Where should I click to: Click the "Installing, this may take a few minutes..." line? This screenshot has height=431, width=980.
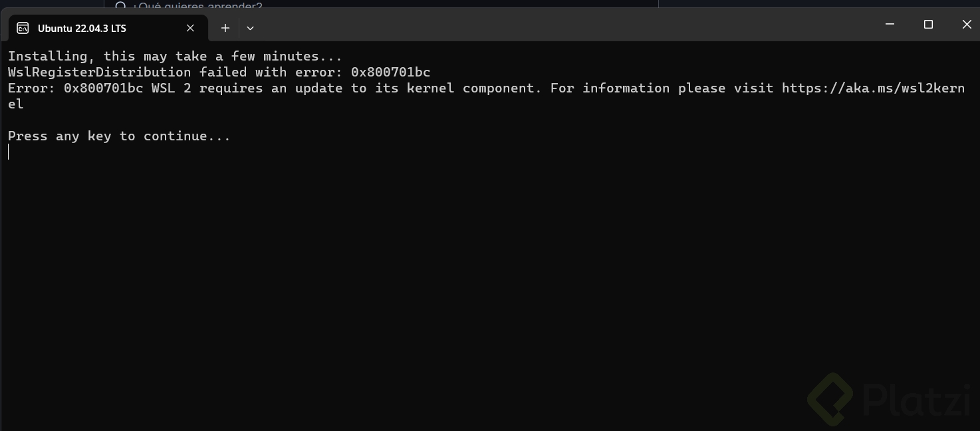click(x=175, y=57)
